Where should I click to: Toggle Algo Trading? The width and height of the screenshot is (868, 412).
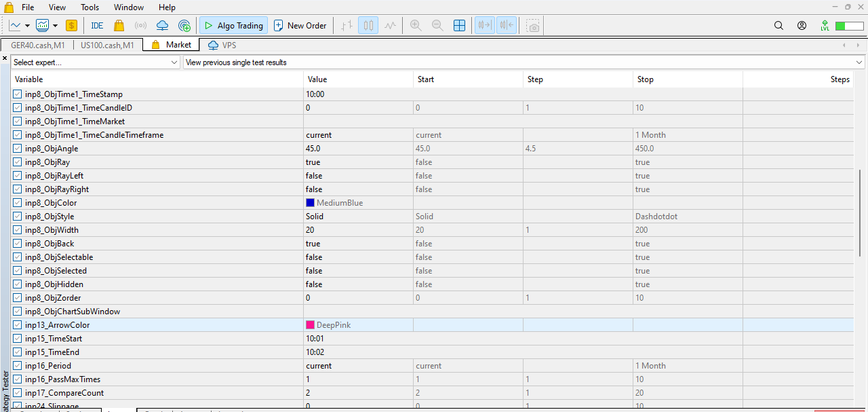tap(233, 25)
